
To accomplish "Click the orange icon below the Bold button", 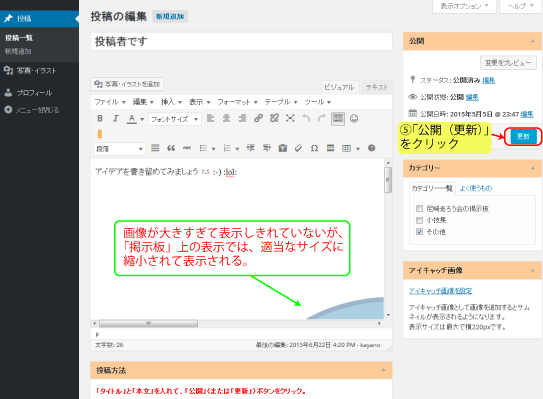I will click(x=100, y=134).
